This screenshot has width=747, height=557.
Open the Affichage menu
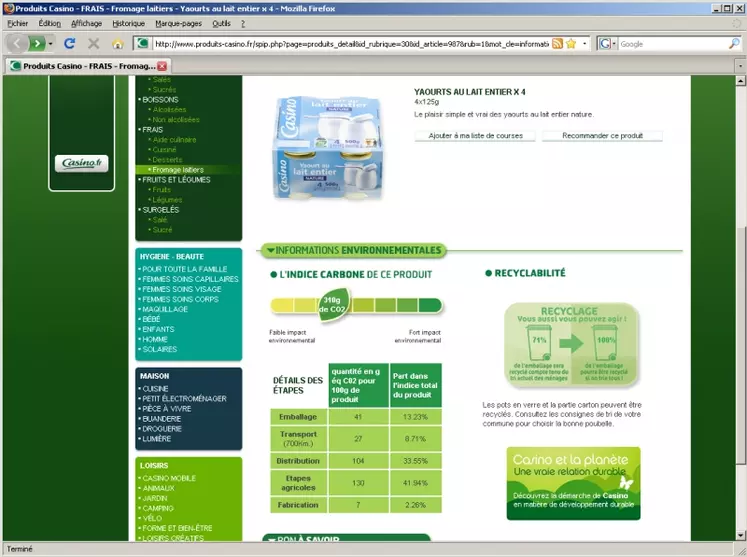coord(86,23)
